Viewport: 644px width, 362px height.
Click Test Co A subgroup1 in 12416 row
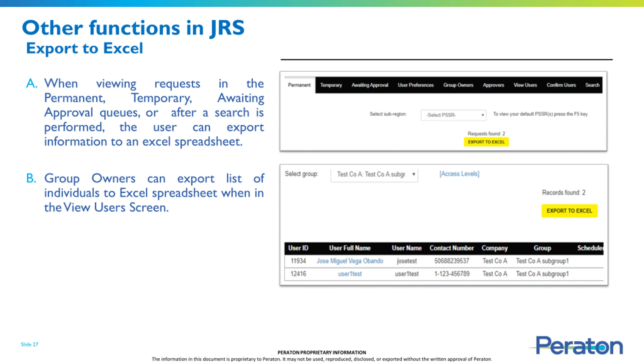tap(542, 274)
